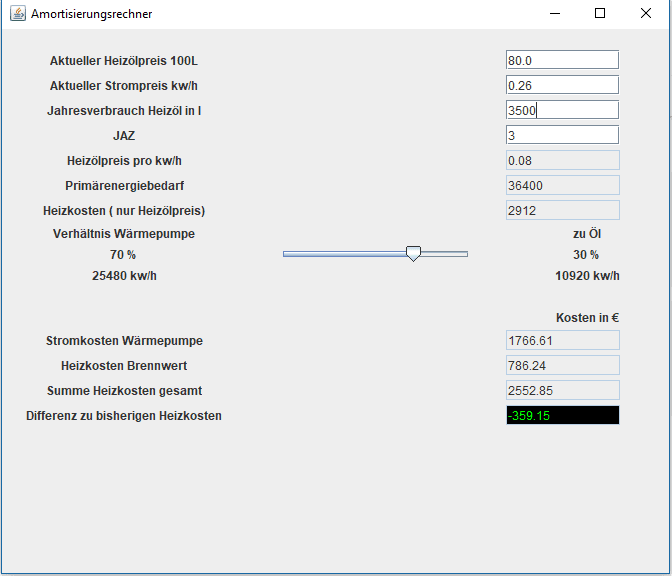The height and width of the screenshot is (576, 672).
Task: Click the Summe Heizkosten gesamt field
Action: (562, 390)
